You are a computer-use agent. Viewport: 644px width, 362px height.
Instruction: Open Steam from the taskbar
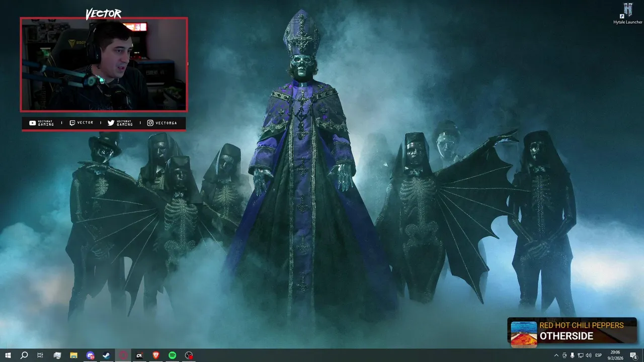pyautogui.click(x=106, y=355)
